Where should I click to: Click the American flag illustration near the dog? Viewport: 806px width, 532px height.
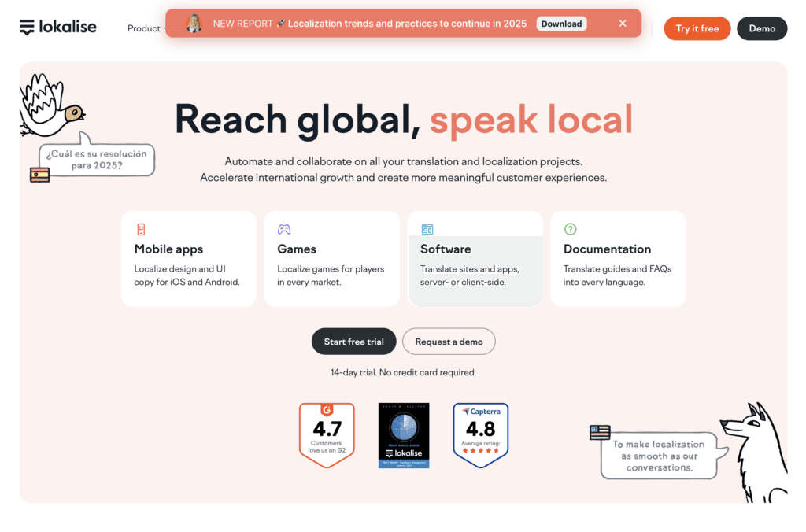pyautogui.click(x=598, y=432)
